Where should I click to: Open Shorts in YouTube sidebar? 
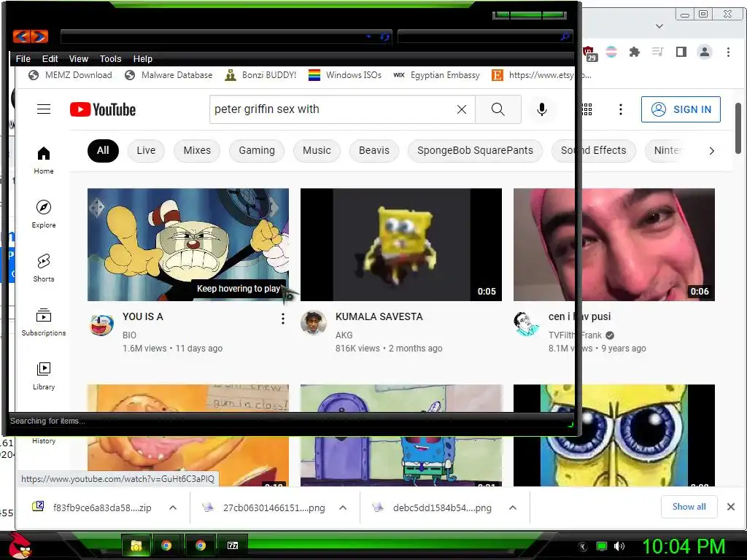pos(44,268)
